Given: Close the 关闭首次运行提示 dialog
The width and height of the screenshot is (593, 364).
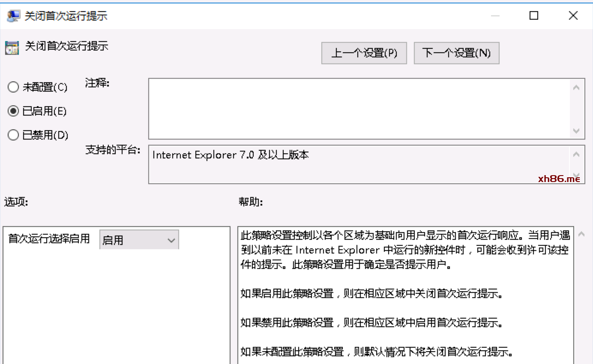Looking at the screenshot, I should pyautogui.click(x=573, y=16).
